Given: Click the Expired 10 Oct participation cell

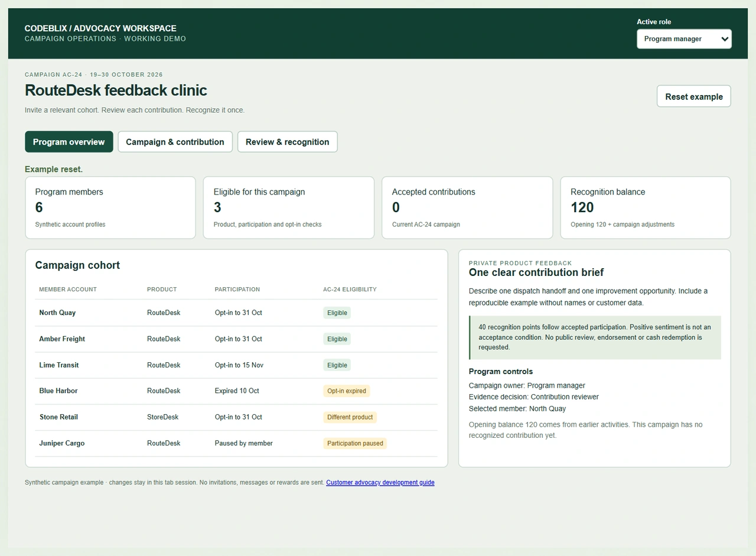Looking at the screenshot, I should [237, 391].
